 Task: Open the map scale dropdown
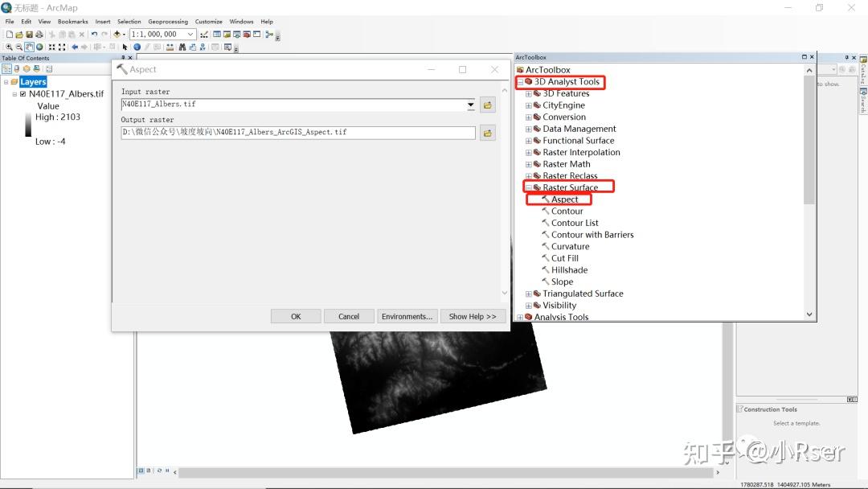pos(190,35)
